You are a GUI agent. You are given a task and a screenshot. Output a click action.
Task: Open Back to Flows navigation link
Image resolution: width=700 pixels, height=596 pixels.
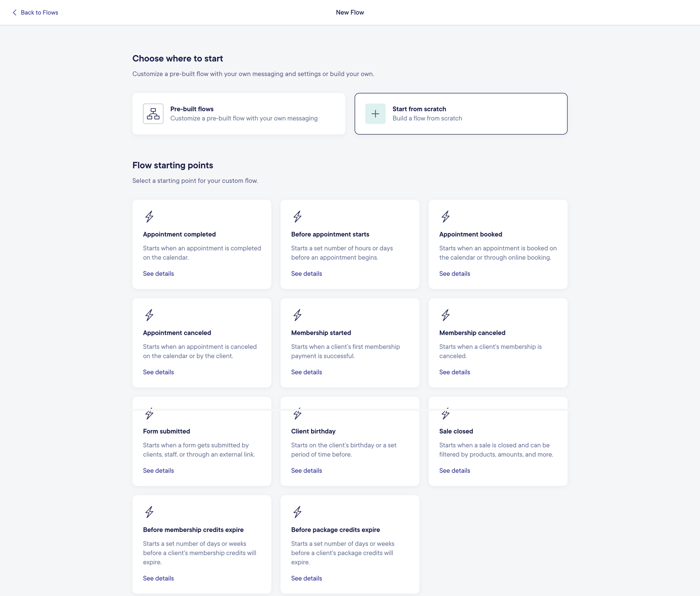pyautogui.click(x=39, y=12)
